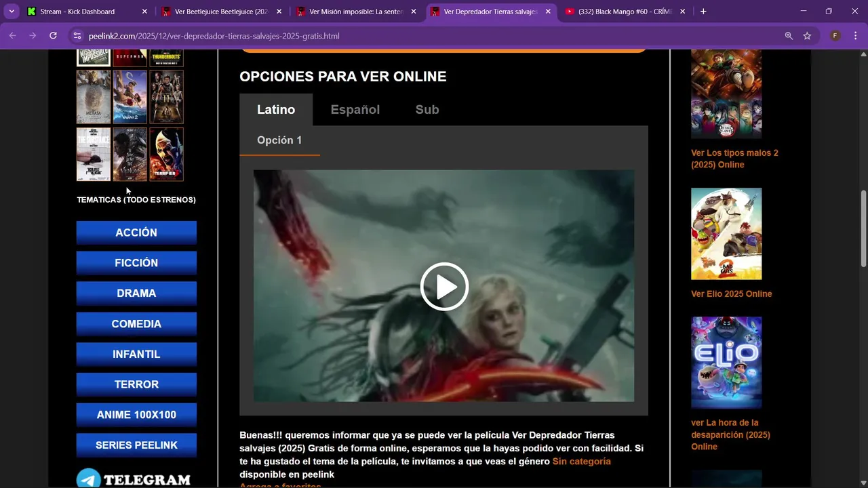Open the browser profile avatar
Screen dimensions: 868x488
click(835, 36)
